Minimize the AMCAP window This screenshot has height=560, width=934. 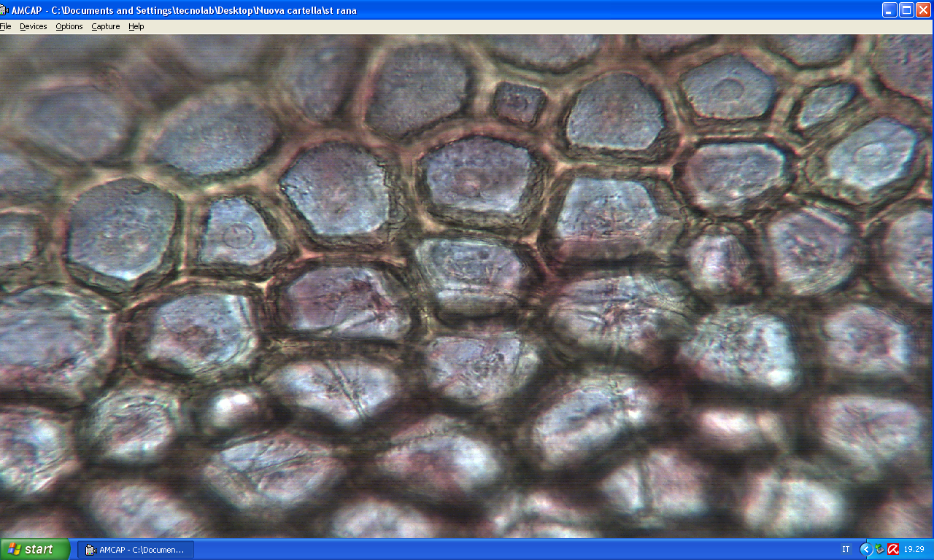pos(889,9)
